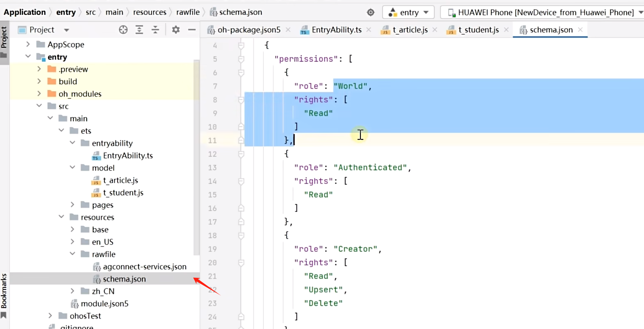
Task: Collapse the ets folder
Action: [61, 131]
